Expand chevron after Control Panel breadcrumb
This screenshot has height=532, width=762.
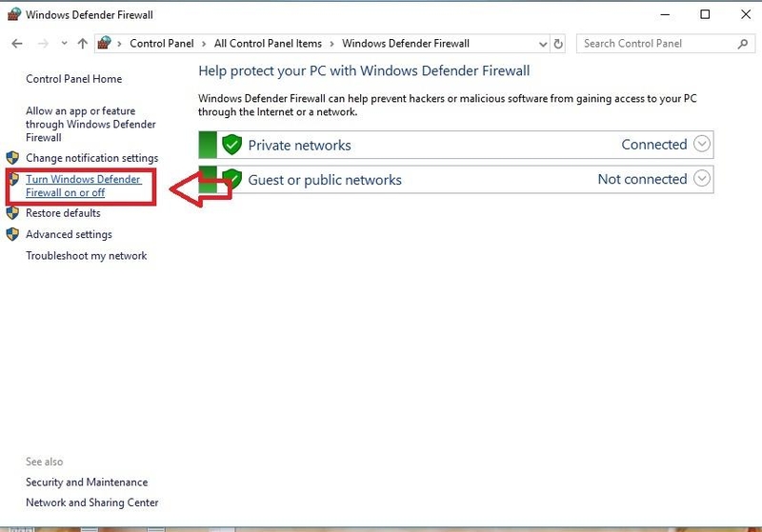pyautogui.click(x=204, y=44)
